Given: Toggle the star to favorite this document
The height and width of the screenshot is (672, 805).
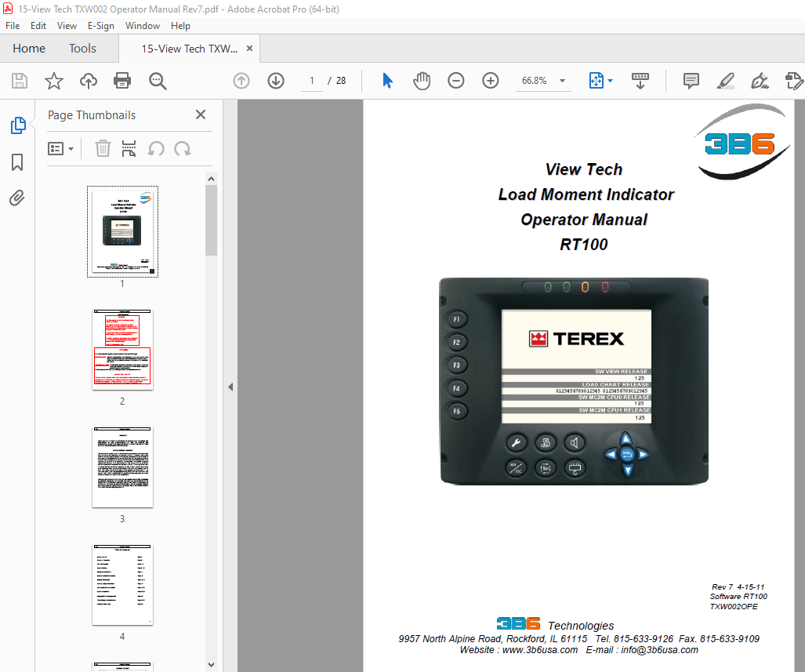Looking at the screenshot, I should pyautogui.click(x=53, y=80).
